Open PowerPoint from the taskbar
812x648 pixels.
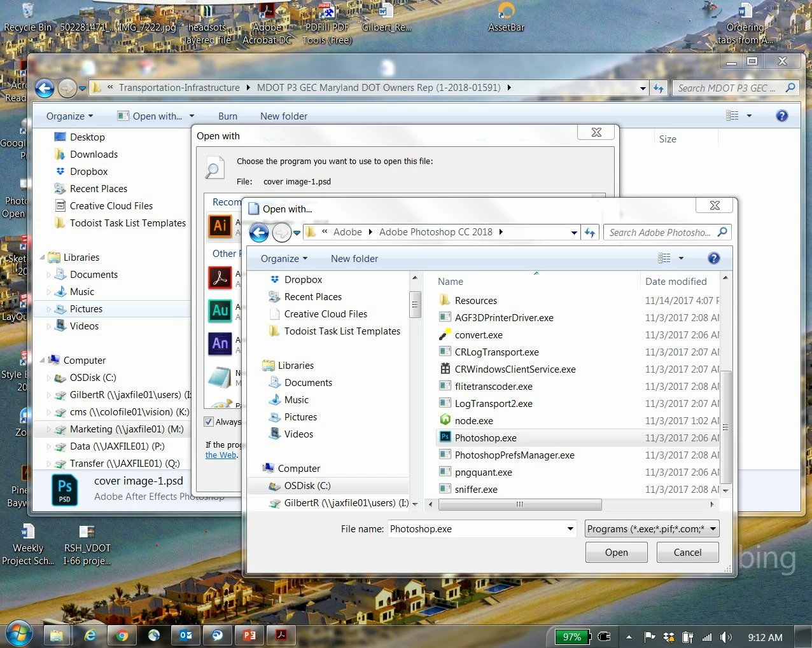[249, 635]
